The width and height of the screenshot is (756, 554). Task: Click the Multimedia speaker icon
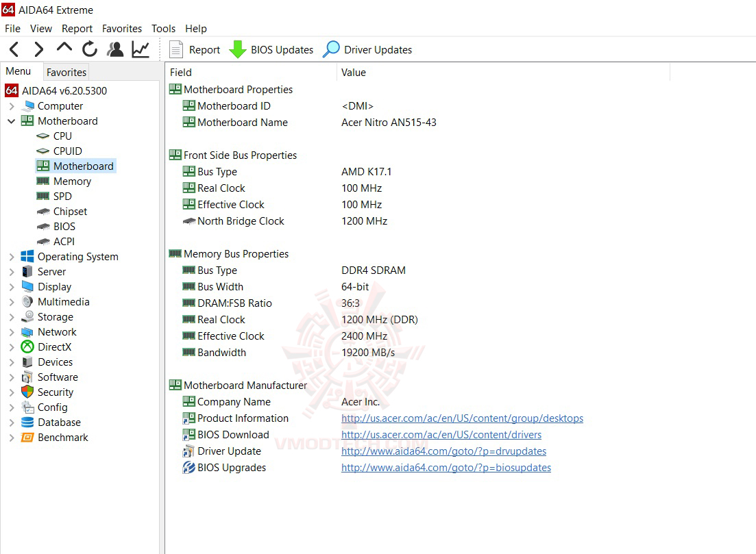[x=27, y=302]
